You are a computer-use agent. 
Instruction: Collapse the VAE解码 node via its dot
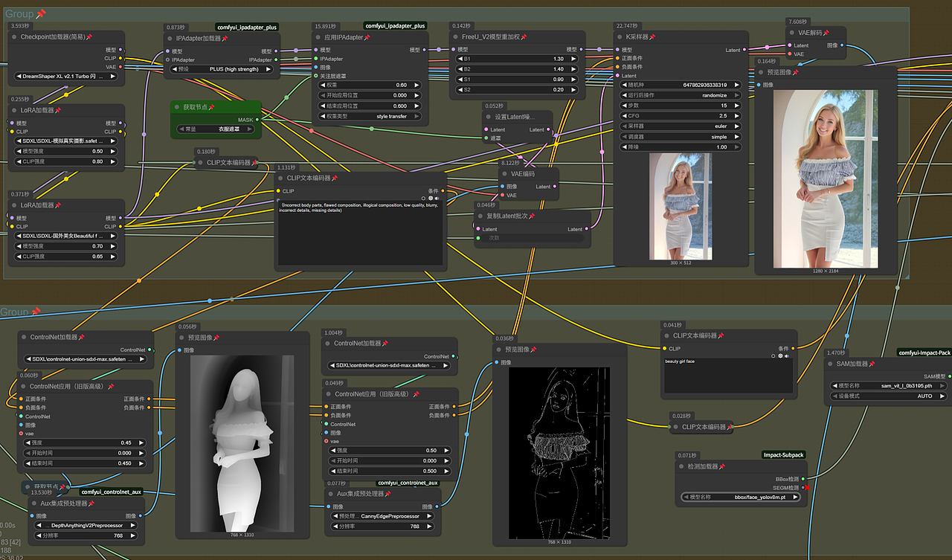(x=791, y=33)
